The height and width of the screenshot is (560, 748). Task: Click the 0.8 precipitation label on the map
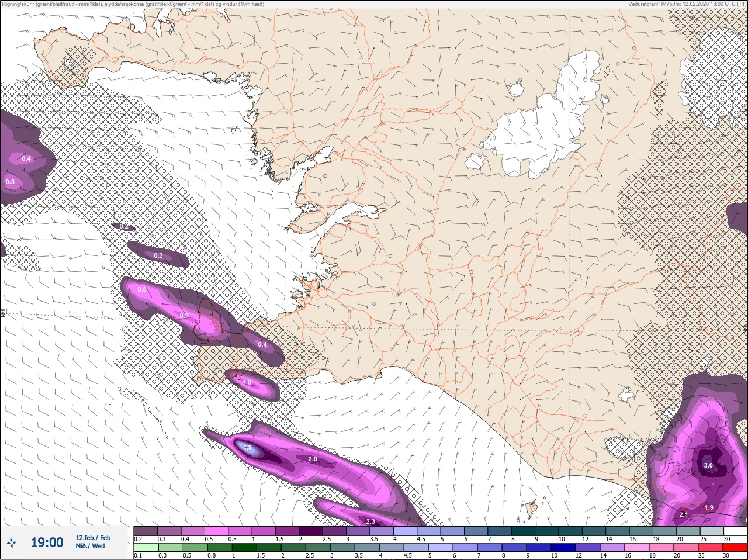[x=142, y=289]
